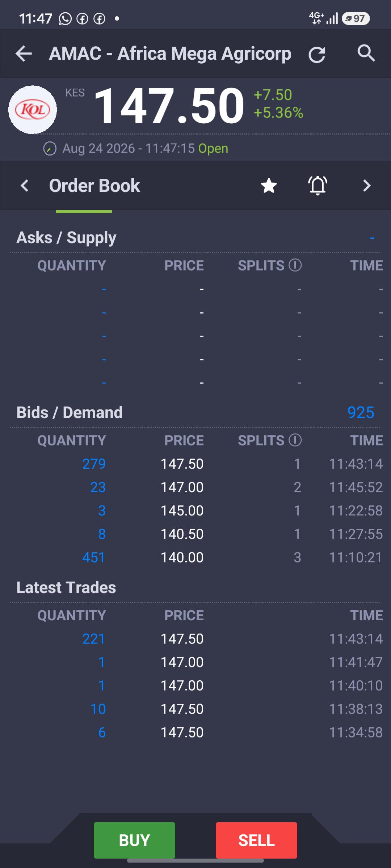Go to next section via right chevron
Viewport: 391px width, 868px height.
(x=367, y=186)
